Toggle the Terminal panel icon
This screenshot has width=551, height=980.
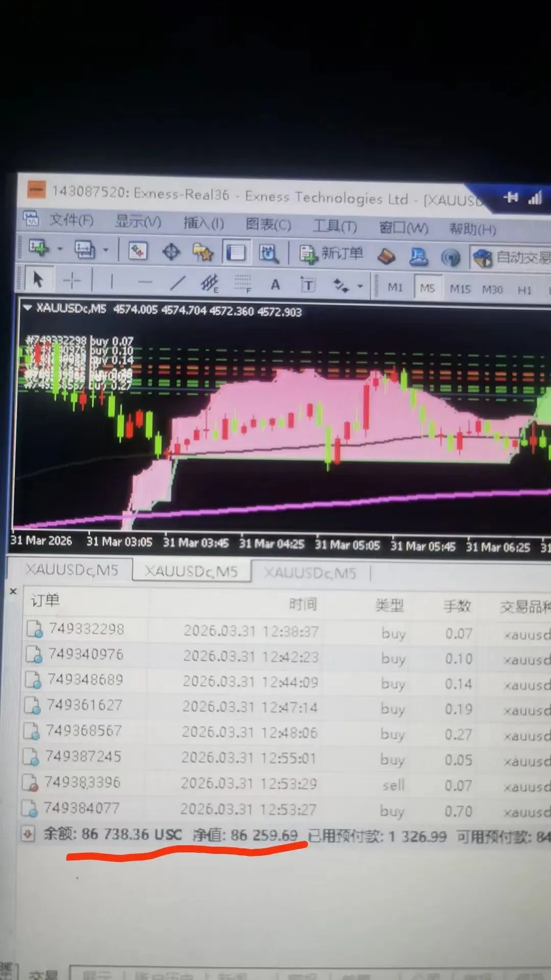click(x=235, y=253)
